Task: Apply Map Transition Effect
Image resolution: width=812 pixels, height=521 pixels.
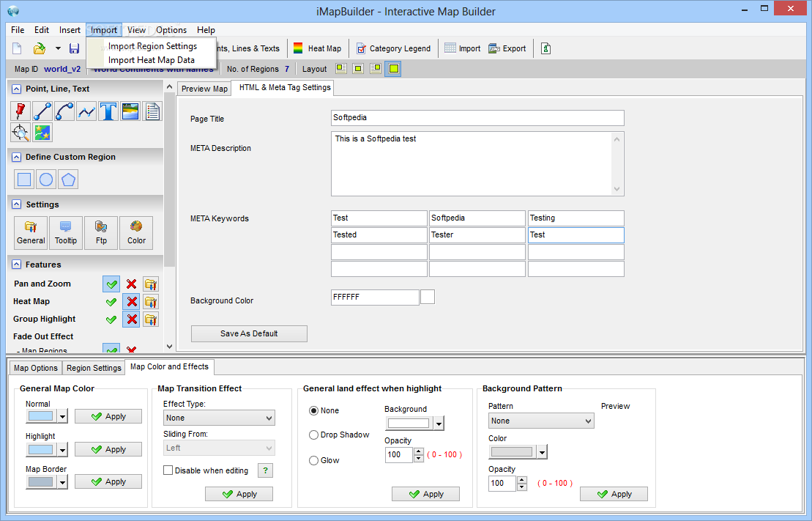Action: coord(239,494)
